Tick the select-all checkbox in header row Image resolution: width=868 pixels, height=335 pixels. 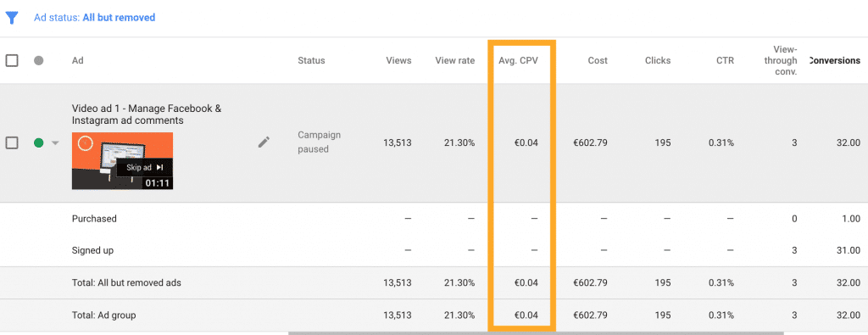12,60
